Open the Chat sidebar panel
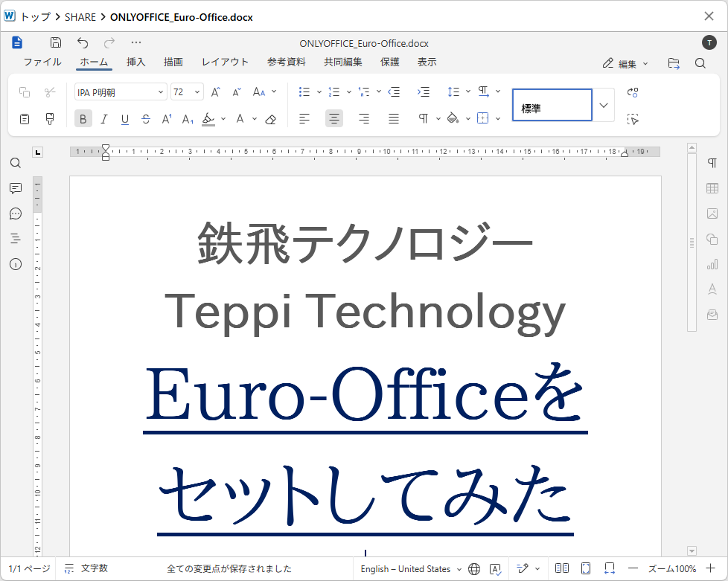728x581 pixels. 16,214
